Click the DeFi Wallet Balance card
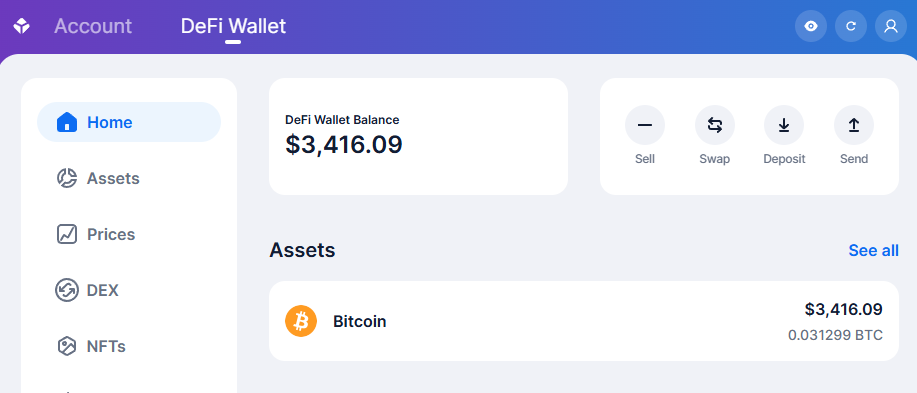 (x=418, y=136)
